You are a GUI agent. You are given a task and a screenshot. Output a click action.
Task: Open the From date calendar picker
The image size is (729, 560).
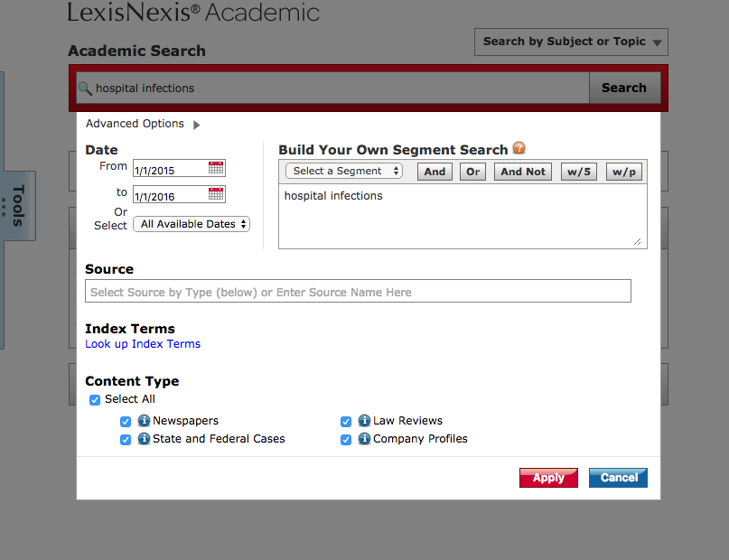pyautogui.click(x=216, y=168)
